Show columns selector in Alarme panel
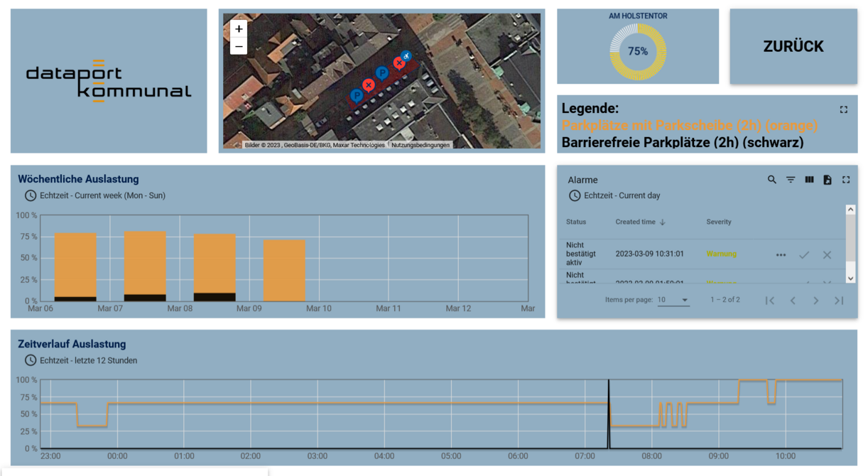868x476 pixels. pyautogui.click(x=809, y=180)
